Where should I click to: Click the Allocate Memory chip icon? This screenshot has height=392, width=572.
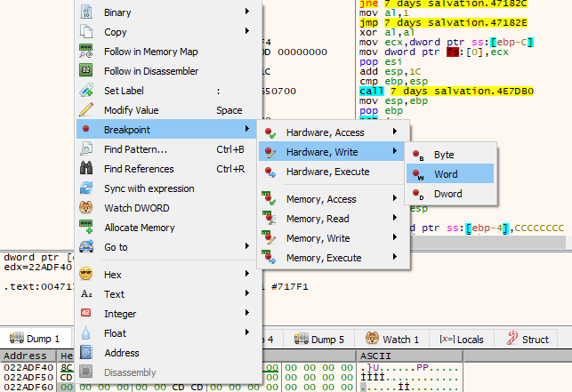click(x=86, y=228)
